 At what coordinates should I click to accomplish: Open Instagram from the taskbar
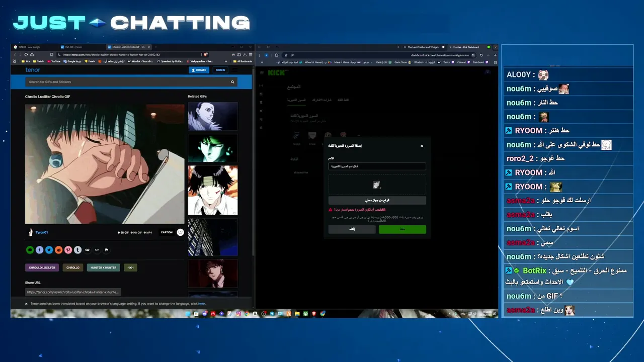point(238,314)
